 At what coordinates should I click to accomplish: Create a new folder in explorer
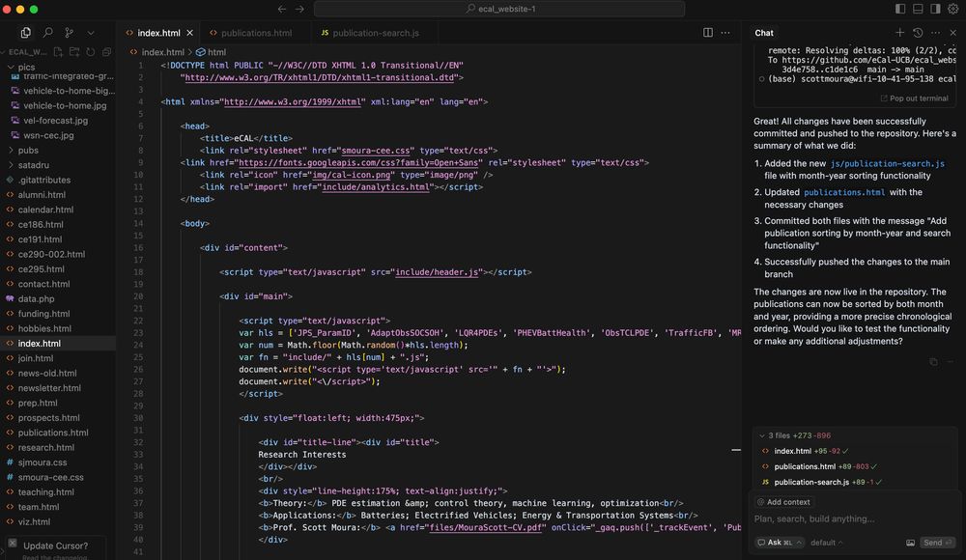click(74, 52)
